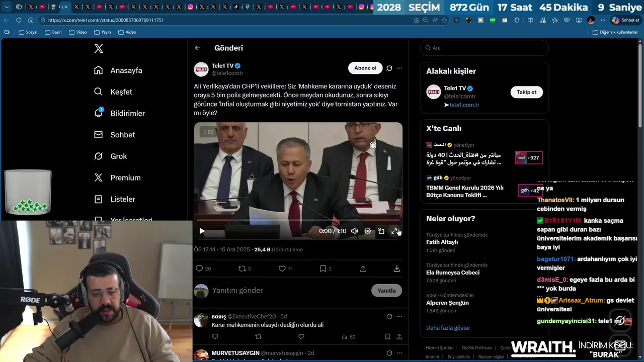Viewport: 644px width, 362px height.
Task: Click browser back arrow
Action: pos(7,20)
